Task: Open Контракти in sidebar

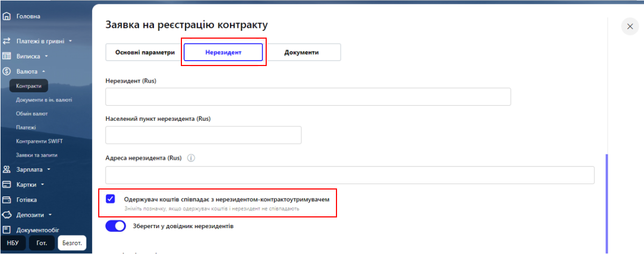Action: (x=29, y=86)
